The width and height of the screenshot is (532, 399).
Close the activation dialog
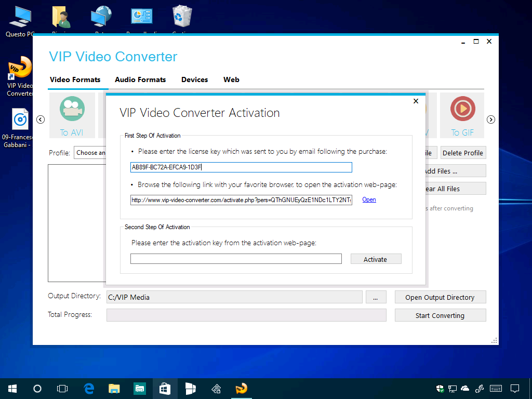(x=416, y=101)
